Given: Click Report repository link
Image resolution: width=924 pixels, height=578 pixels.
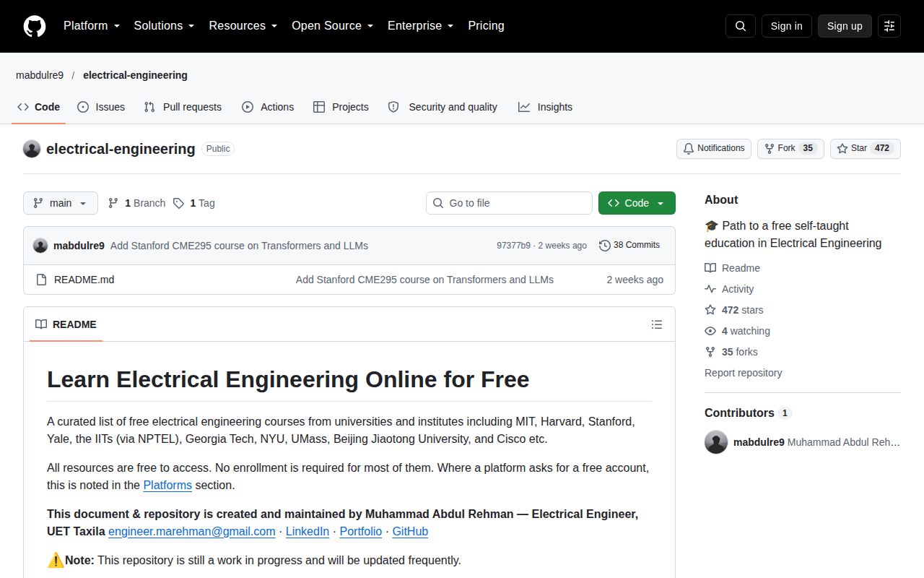Looking at the screenshot, I should [744, 373].
